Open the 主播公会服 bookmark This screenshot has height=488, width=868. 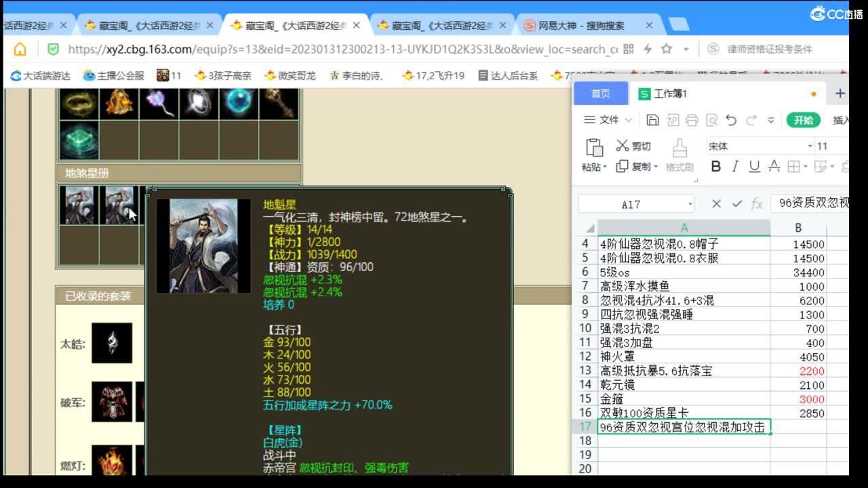click(x=113, y=75)
